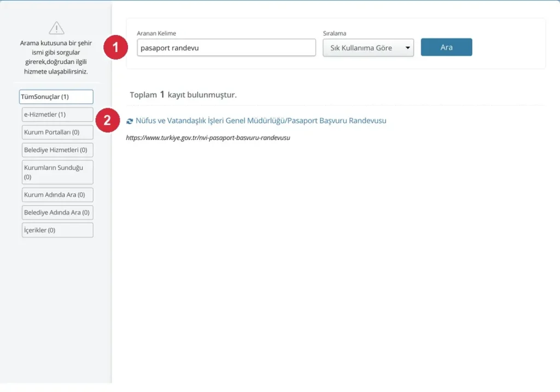This screenshot has height=392, width=560.
Task: Focus the Aranan Kelime search field
Action: click(226, 48)
